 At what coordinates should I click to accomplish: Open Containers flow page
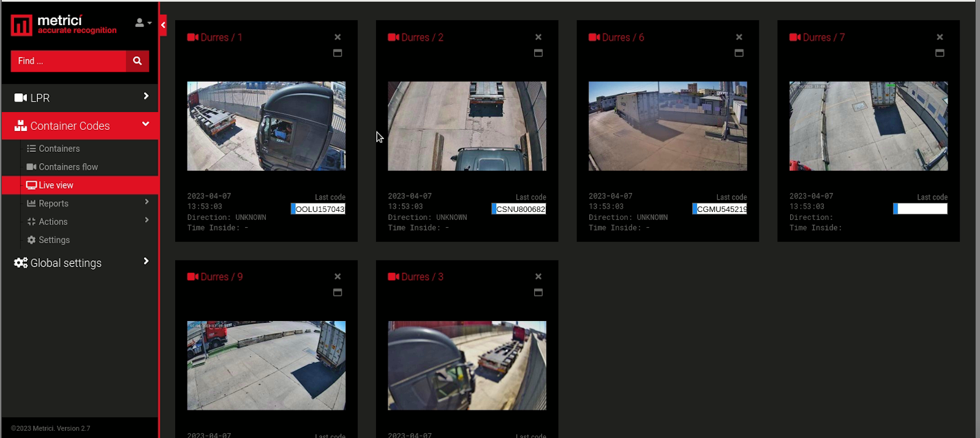[x=68, y=167]
